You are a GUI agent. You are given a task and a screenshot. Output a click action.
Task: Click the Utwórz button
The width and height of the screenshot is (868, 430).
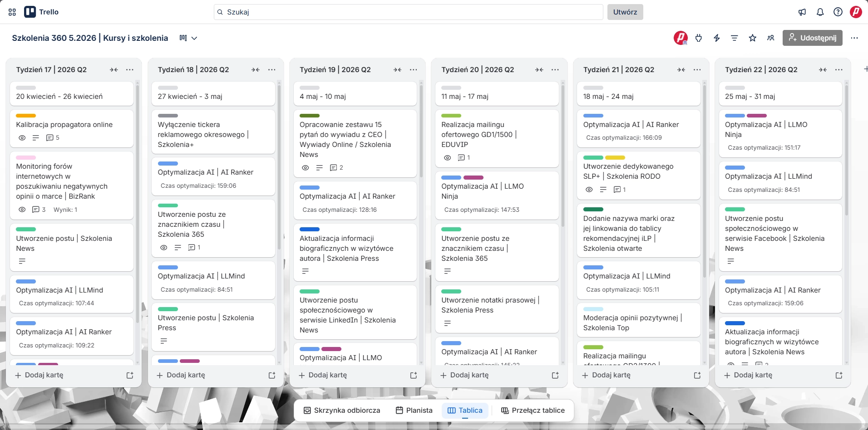625,12
